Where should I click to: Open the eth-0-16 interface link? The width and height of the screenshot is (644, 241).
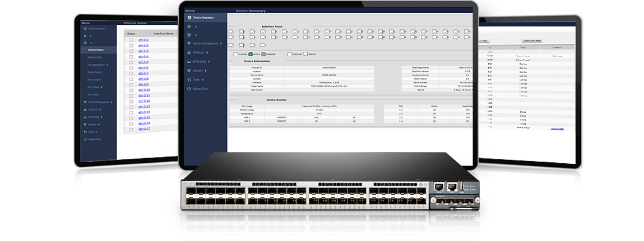tap(144, 124)
